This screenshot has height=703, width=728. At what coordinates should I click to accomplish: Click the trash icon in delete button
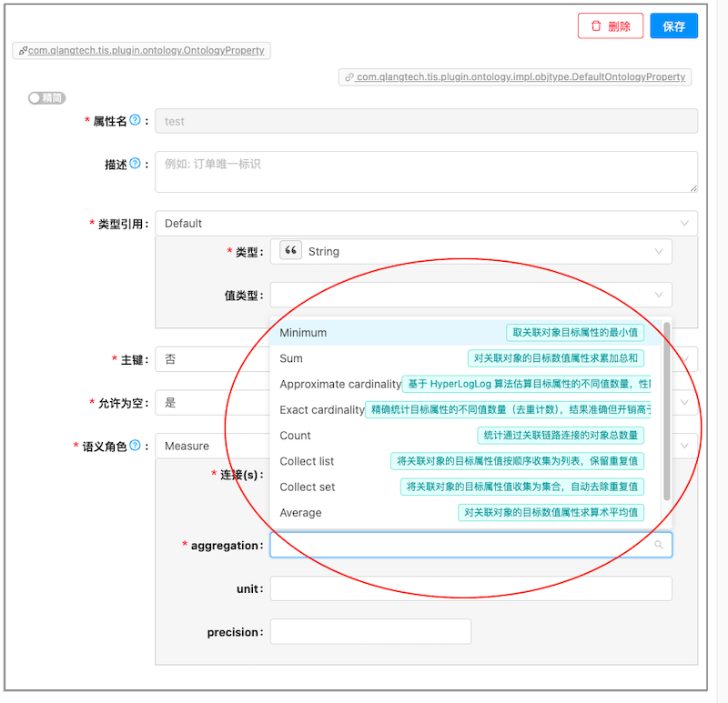[x=596, y=26]
